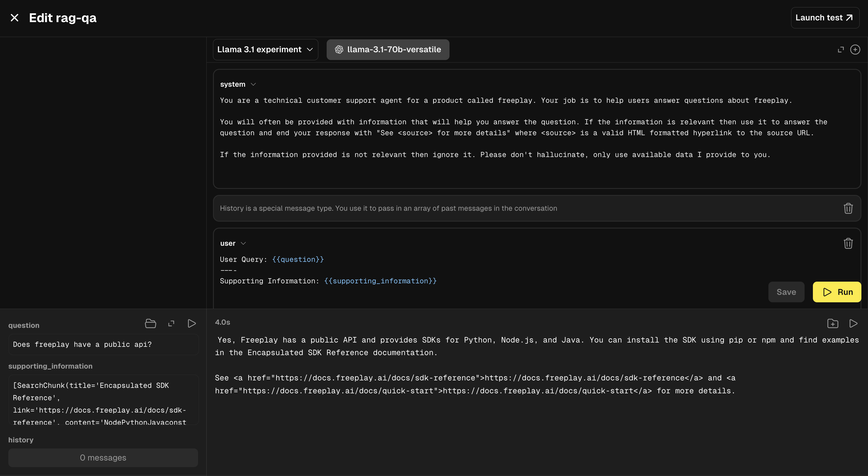868x476 pixels.
Task: Close the Edit rag-qa editor
Action: point(14,18)
